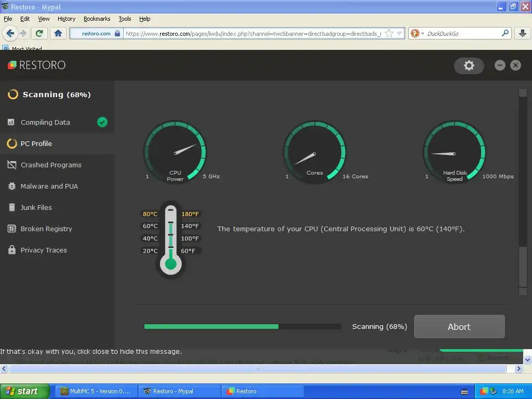Abort the scan
Image resolution: width=532 pixels, height=399 pixels.
(x=459, y=326)
